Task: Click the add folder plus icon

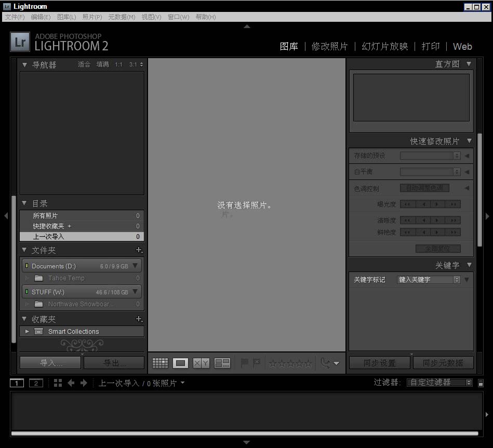Action: (x=139, y=250)
